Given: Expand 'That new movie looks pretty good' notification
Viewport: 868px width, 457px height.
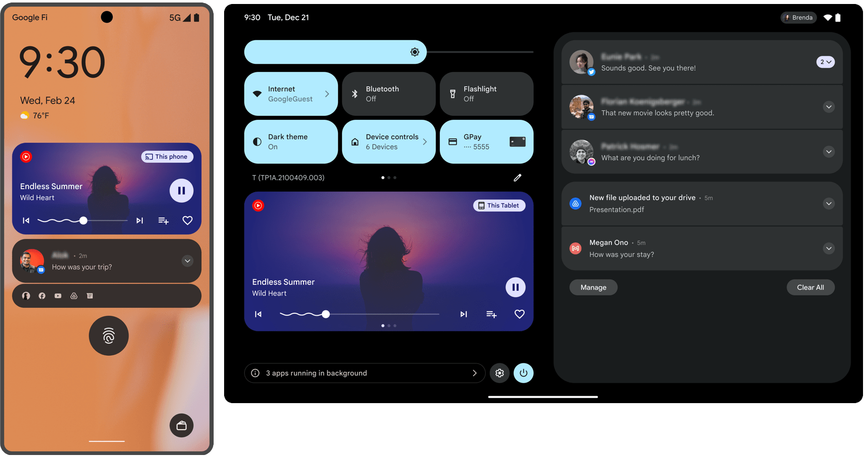Looking at the screenshot, I should (x=829, y=107).
